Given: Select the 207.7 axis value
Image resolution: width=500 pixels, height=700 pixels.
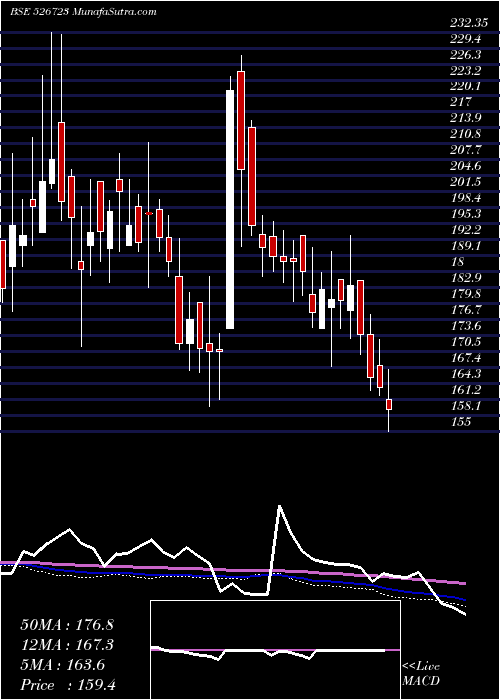Looking at the screenshot, I should point(465,150).
